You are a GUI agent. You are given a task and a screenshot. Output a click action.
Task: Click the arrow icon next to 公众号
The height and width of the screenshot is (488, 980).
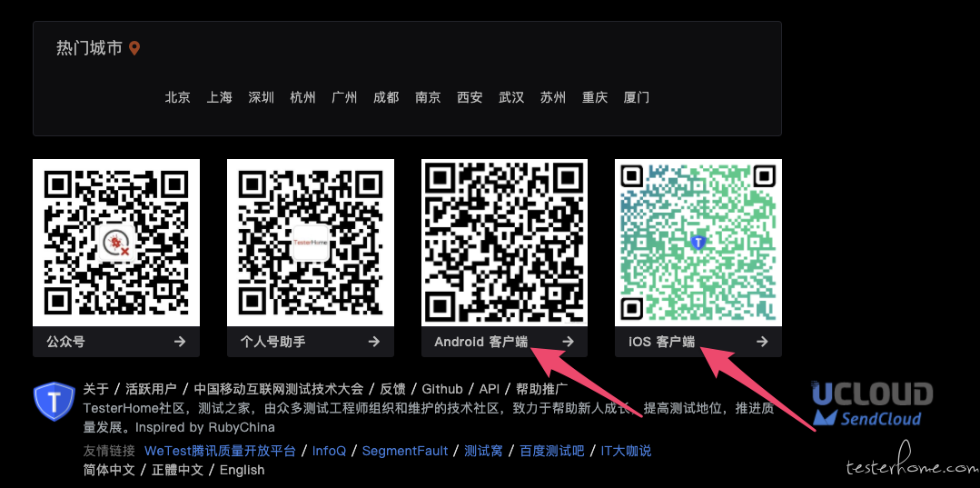179,342
